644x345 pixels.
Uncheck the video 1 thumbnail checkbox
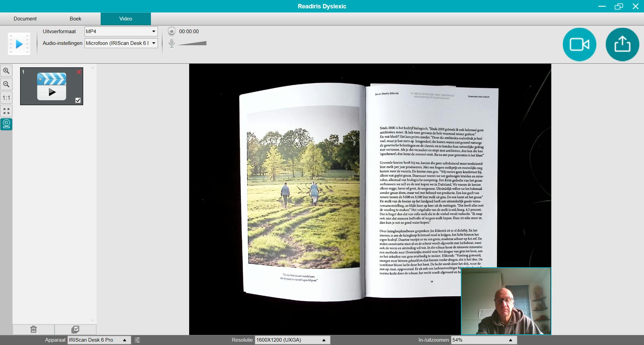click(x=78, y=100)
